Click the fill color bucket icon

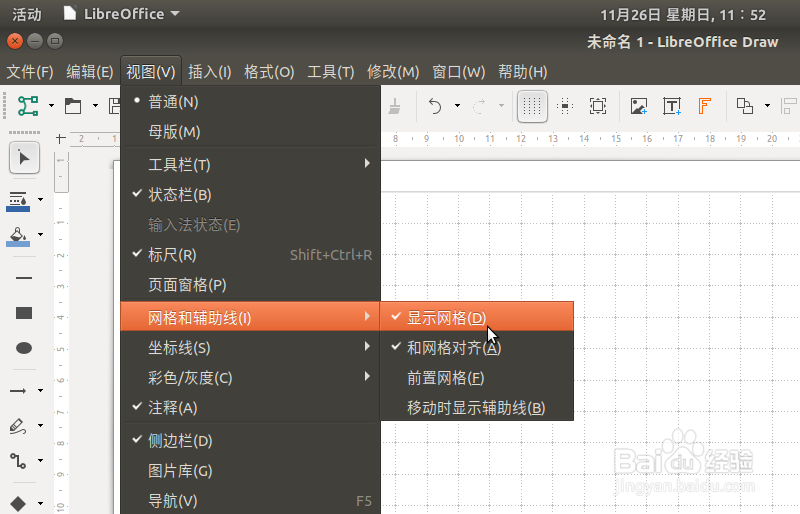pyautogui.click(x=18, y=236)
